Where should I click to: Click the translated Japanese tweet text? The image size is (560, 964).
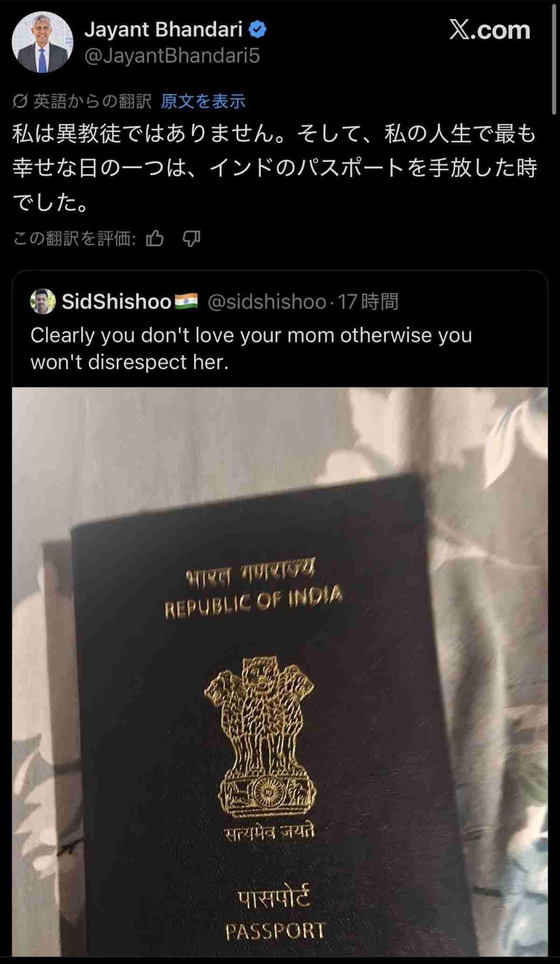274,168
